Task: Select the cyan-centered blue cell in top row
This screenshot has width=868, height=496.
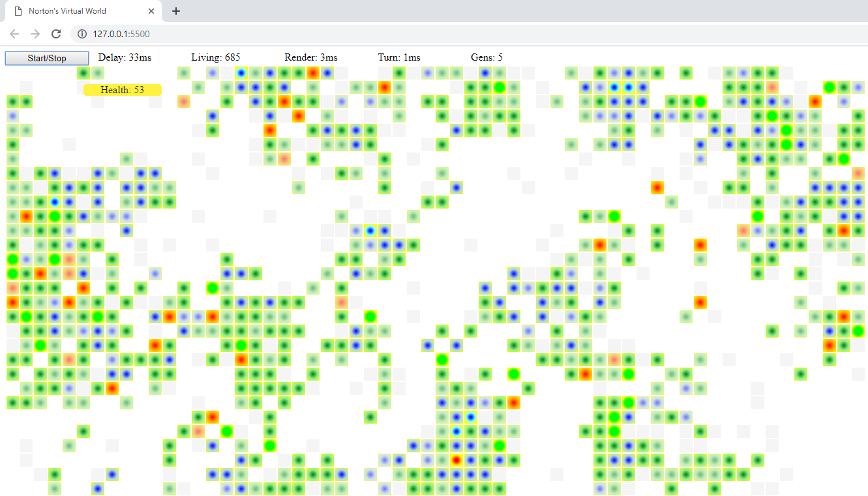Action: point(241,72)
